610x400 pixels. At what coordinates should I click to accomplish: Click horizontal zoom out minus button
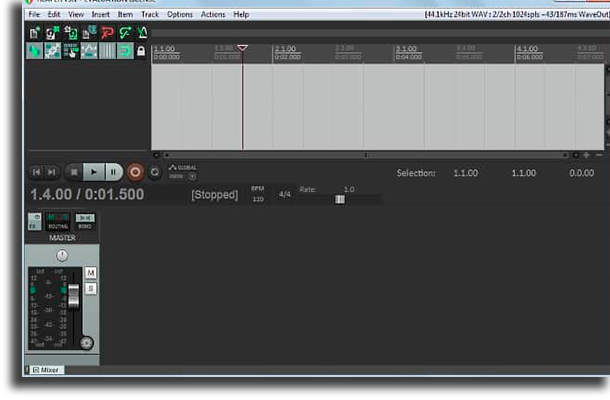tap(599, 155)
